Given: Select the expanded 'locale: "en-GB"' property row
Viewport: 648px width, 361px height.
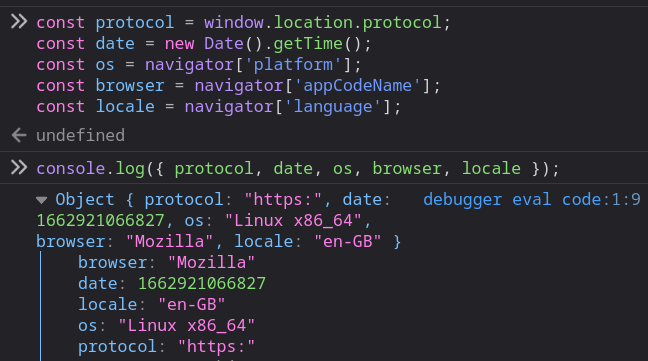Looking at the screenshot, I should 152,305.
